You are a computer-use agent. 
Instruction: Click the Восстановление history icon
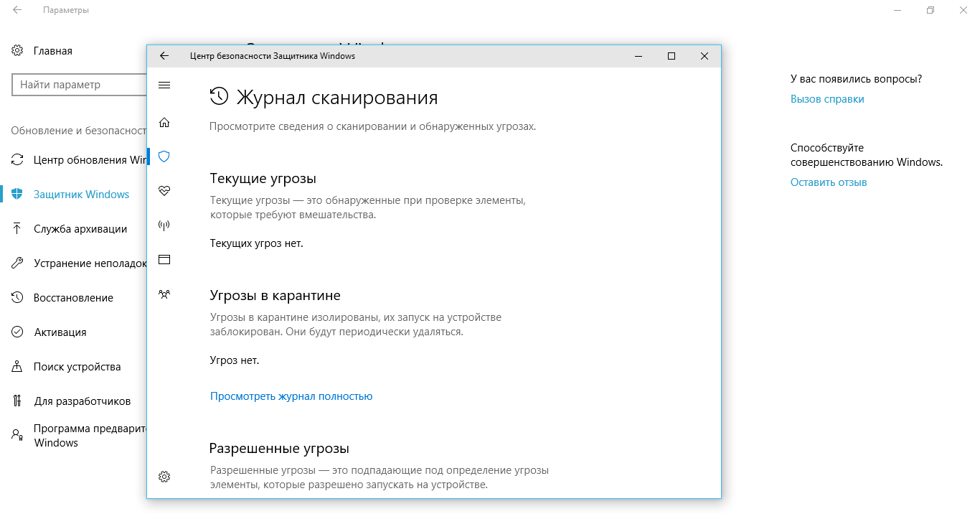17,297
